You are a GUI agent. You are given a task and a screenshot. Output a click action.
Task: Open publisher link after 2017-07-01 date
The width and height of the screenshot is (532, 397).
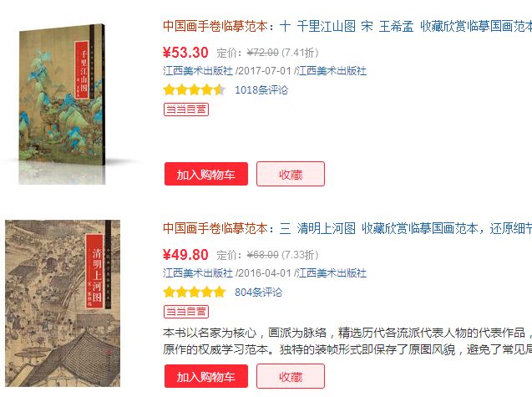click(x=332, y=71)
